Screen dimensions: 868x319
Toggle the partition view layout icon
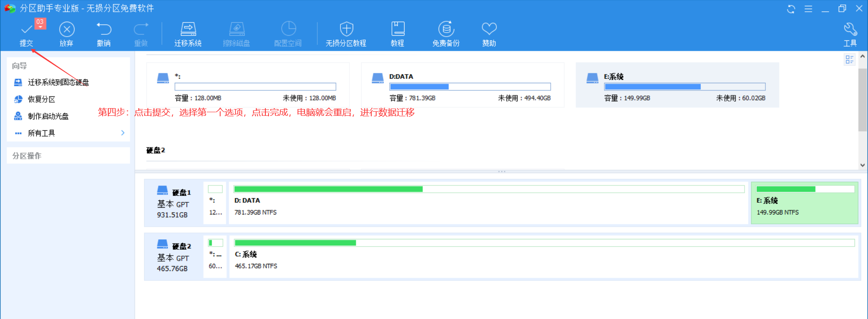click(849, 60)
